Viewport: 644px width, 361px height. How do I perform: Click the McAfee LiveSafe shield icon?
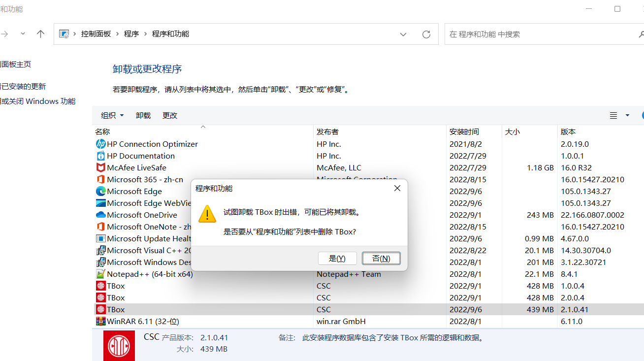[101, 168]
